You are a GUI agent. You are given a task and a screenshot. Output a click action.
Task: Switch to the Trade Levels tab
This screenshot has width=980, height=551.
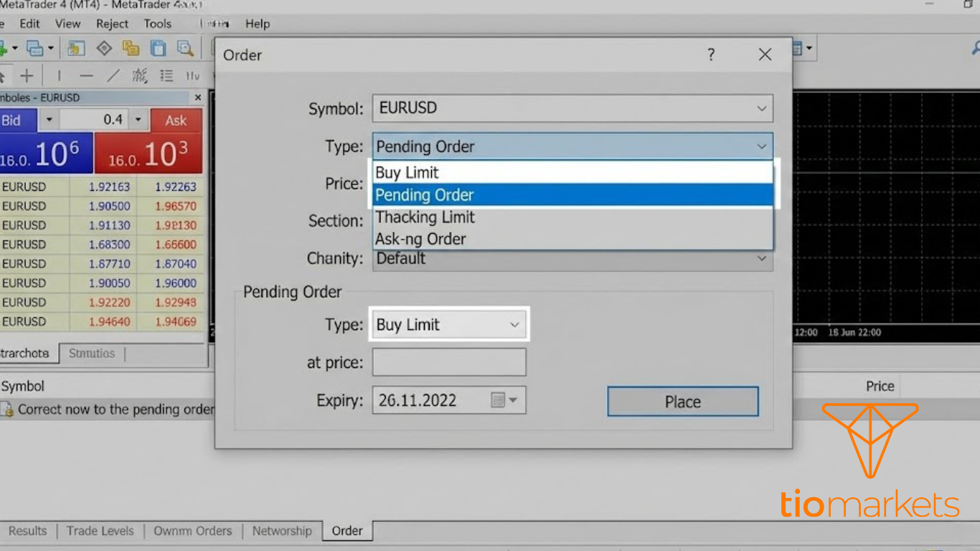pyautogui.click(x=100, y=531)
